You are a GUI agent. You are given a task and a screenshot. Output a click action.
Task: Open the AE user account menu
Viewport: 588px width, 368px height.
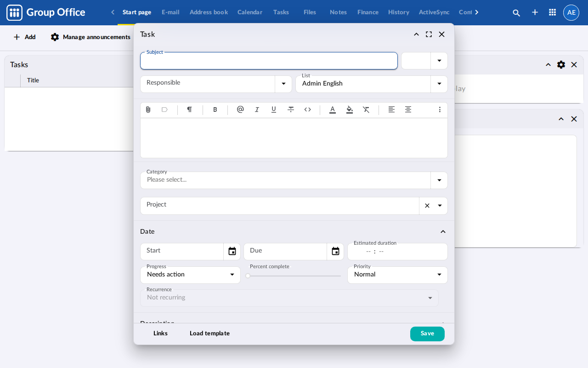click(571, 12)
